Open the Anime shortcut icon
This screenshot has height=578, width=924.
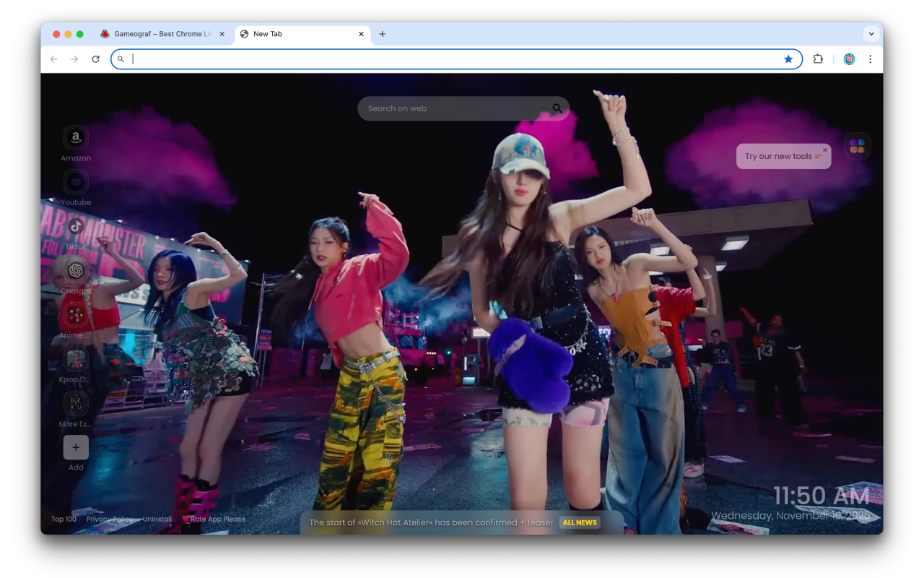point(76,315)
